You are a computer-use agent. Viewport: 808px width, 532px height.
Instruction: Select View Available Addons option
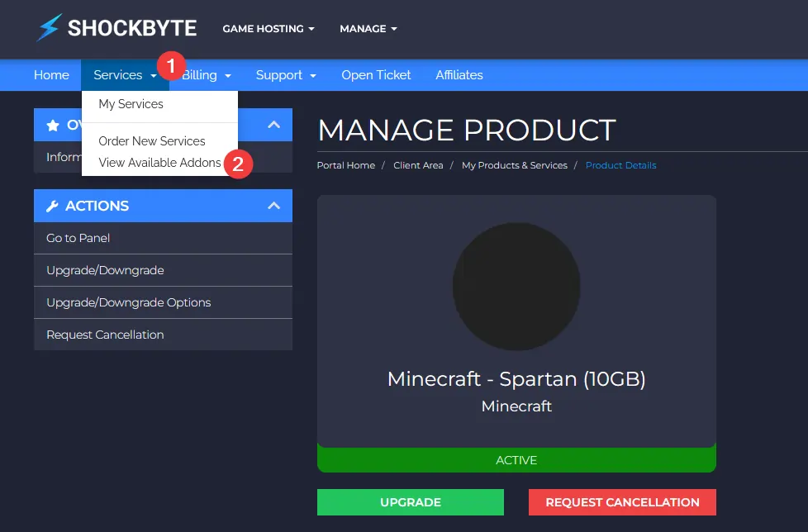[x=159, y=163]
